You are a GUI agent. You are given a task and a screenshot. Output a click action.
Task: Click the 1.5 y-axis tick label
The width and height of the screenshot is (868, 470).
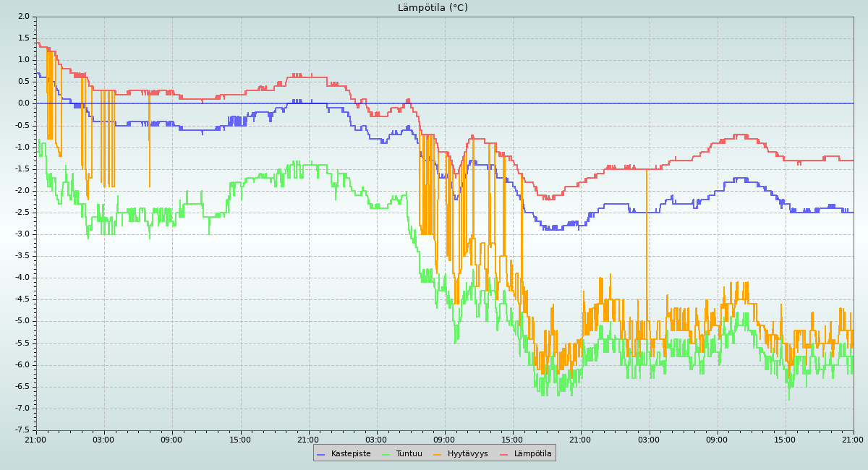[23, 38]
